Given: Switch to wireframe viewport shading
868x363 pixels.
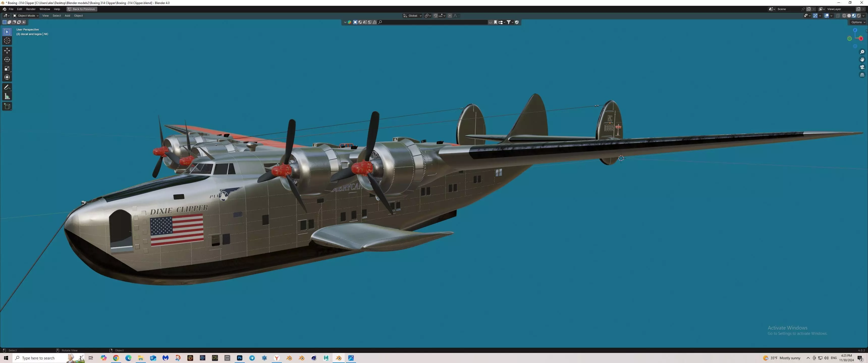Looking at the screenshot, I should click(844, 15).
